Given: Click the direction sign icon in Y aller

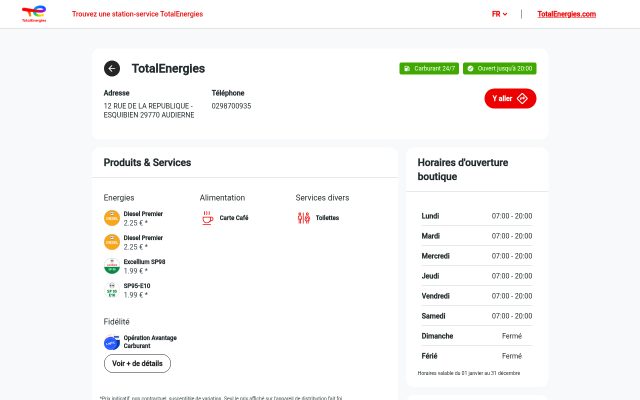Looking at the screenshot, I should click(x=522, y=98).
